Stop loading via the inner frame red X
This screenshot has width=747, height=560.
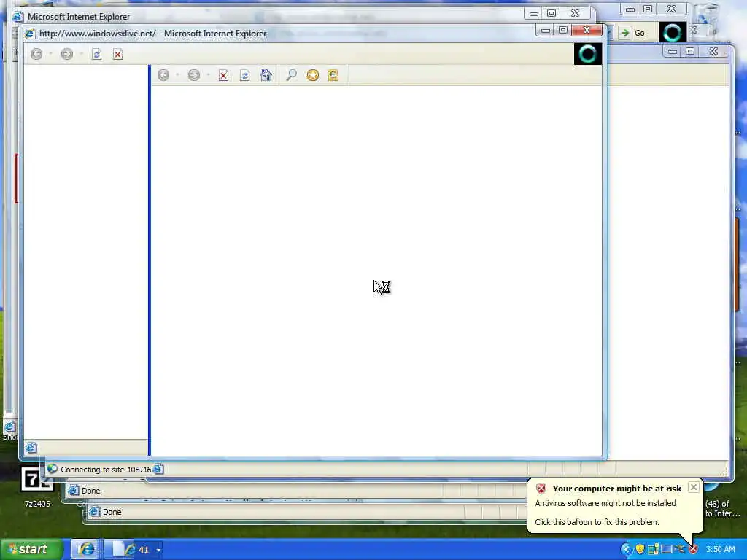point(223,75)
